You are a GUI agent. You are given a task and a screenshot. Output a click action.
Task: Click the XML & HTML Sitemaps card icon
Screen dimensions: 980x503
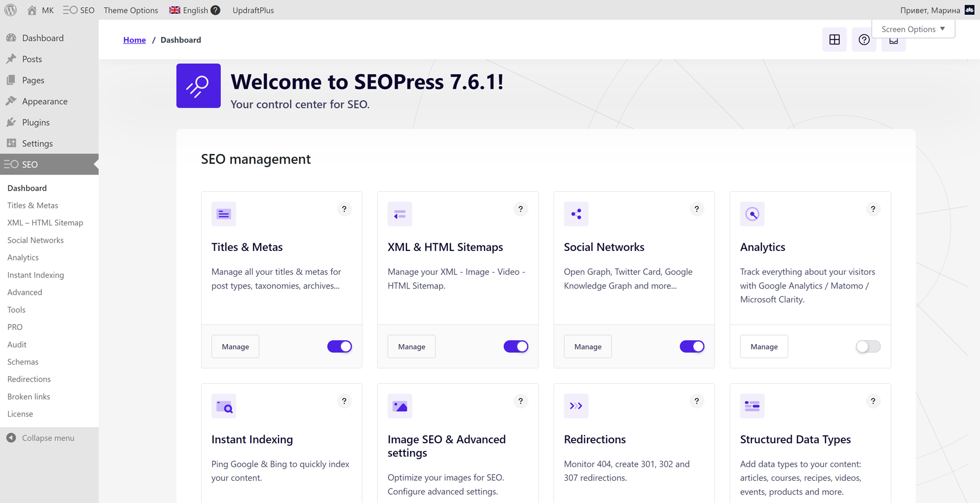pos(400,214)
